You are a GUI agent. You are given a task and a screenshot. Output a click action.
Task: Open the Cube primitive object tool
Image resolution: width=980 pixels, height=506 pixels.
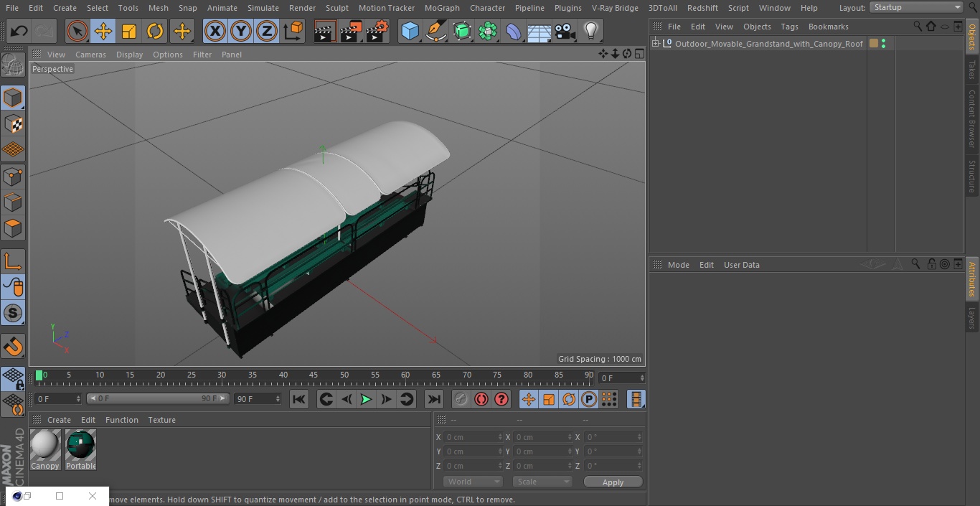[410, 31]
